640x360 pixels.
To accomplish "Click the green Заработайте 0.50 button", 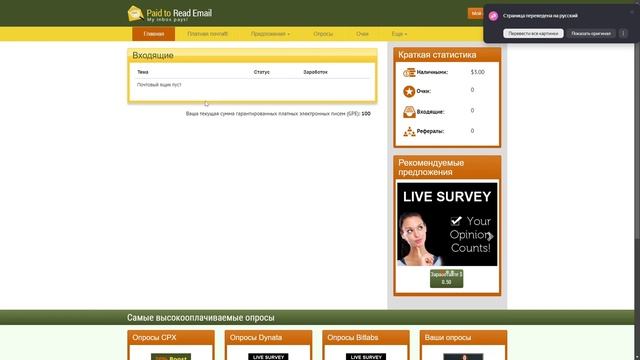I will 447,278.
